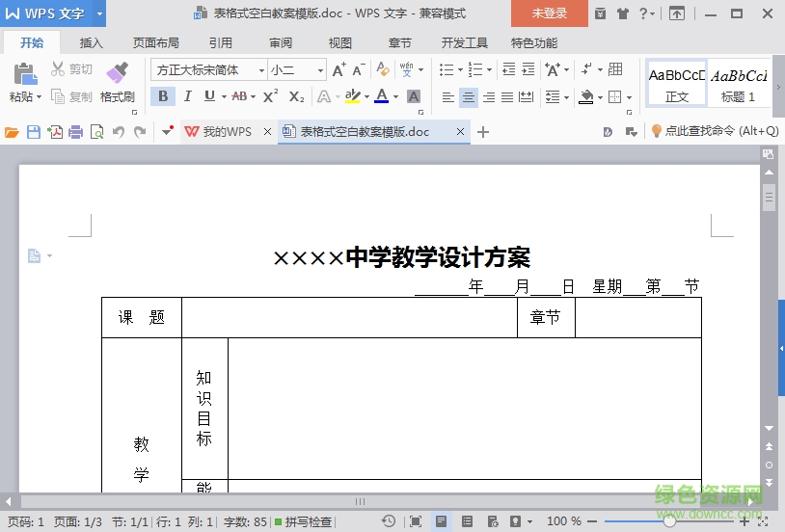
Task: Click the Save icon in quick access toolbar
Action: coord(34,132)
